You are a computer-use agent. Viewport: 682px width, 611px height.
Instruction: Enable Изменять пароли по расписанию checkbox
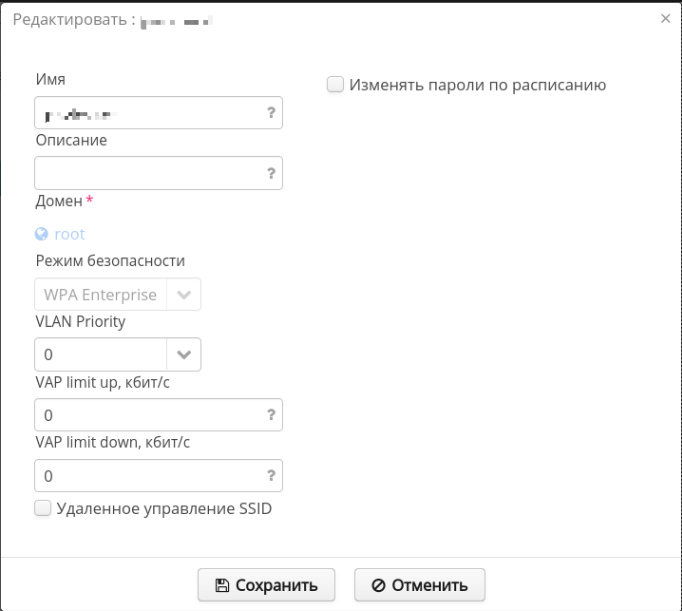tap(335, 85)
